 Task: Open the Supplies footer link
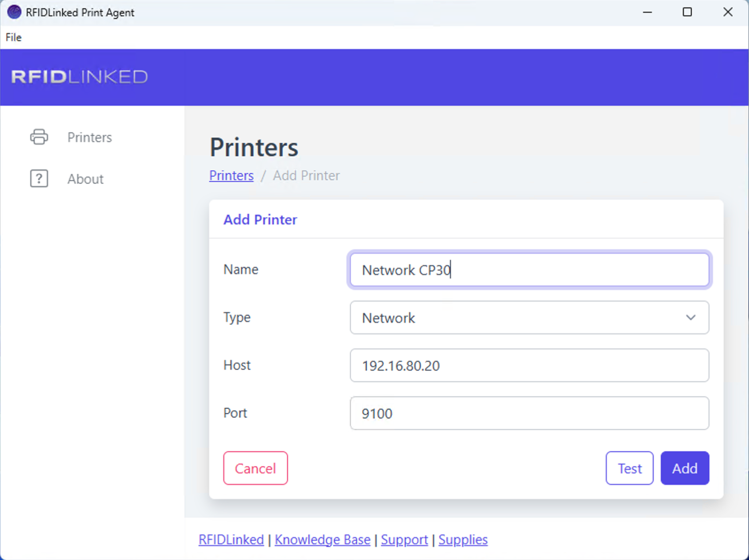pos(463,540)
